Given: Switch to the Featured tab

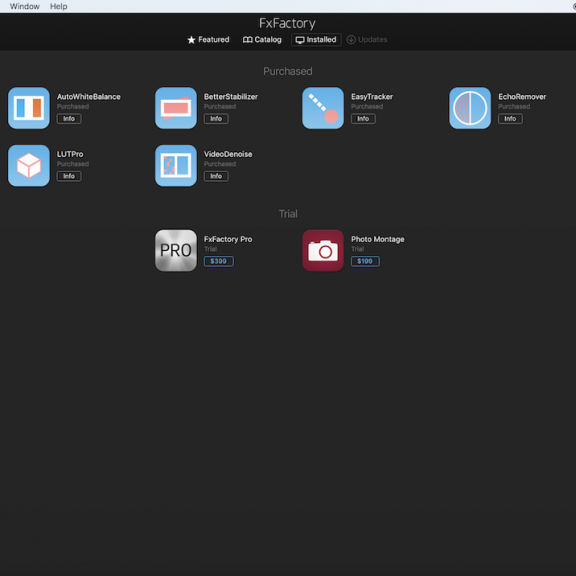Looking at the screenshot, I should coord(208,40).
